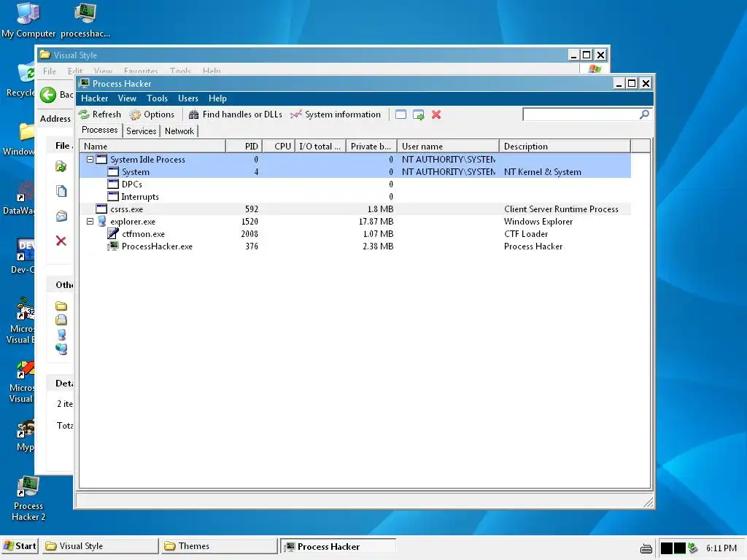
Task: Switch to Visual Style taskbar button
Action: pos(100,545)
